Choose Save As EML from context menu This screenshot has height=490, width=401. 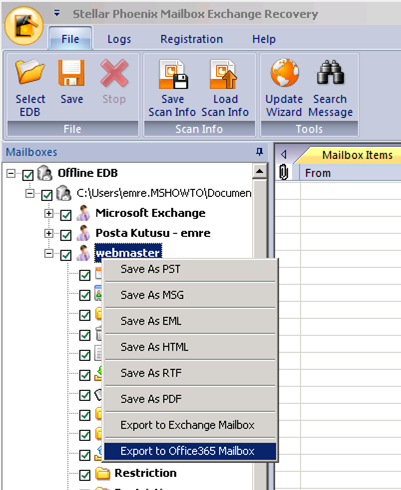[x=190, y=321]
